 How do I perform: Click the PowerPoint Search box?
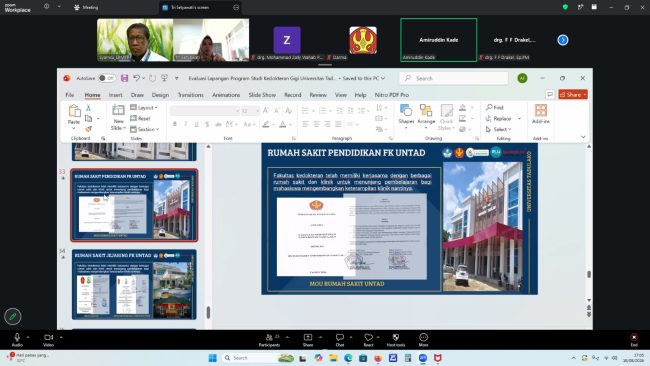454,78
